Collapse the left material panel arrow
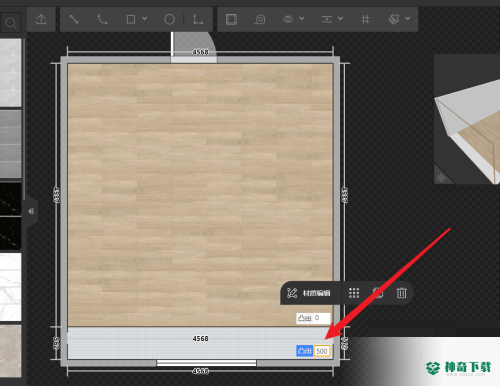 tap(31, 211)
